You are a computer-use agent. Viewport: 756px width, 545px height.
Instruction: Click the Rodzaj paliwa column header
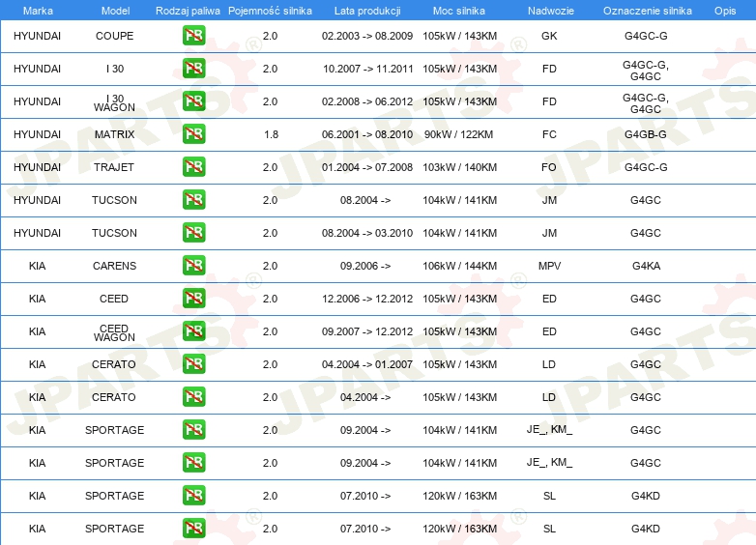click(x=189, y=11)
